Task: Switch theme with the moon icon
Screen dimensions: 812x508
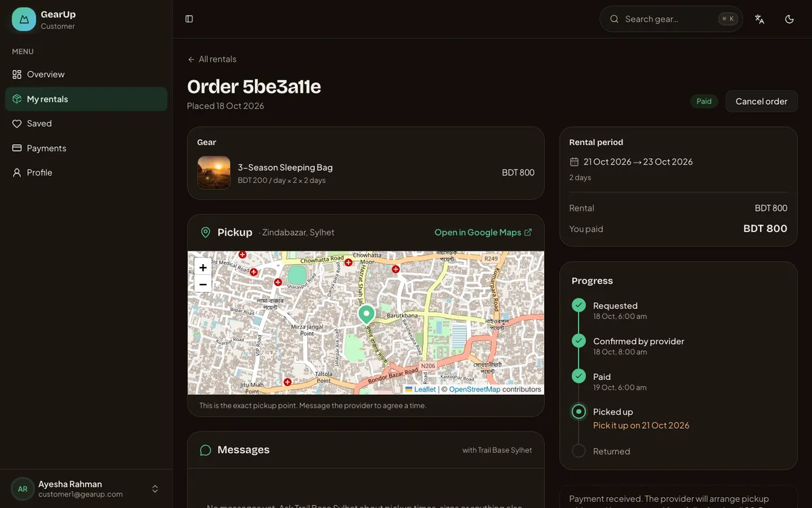Action: [789, 19]
